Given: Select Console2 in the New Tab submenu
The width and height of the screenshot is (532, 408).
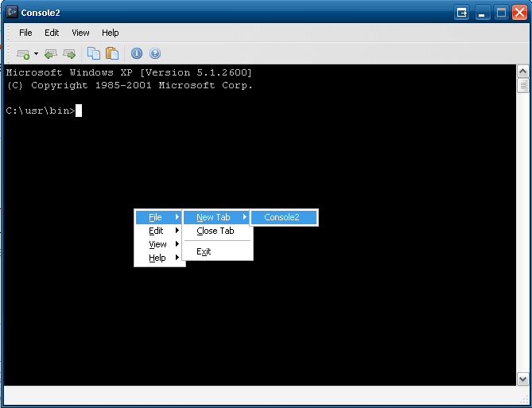Looking at the screenshot, I should [x=284, y=217].
